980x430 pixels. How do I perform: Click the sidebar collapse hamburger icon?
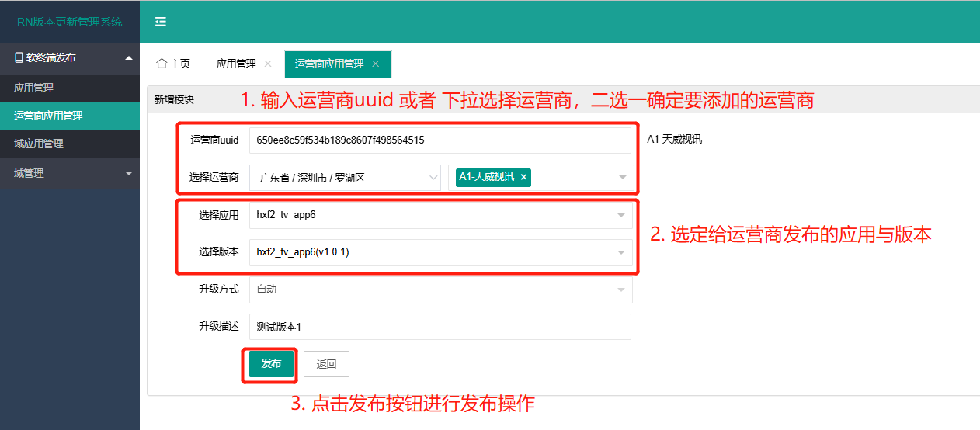161,22
